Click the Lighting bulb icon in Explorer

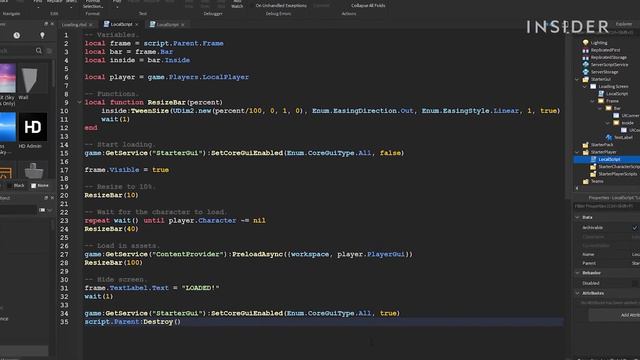point(586,42)
